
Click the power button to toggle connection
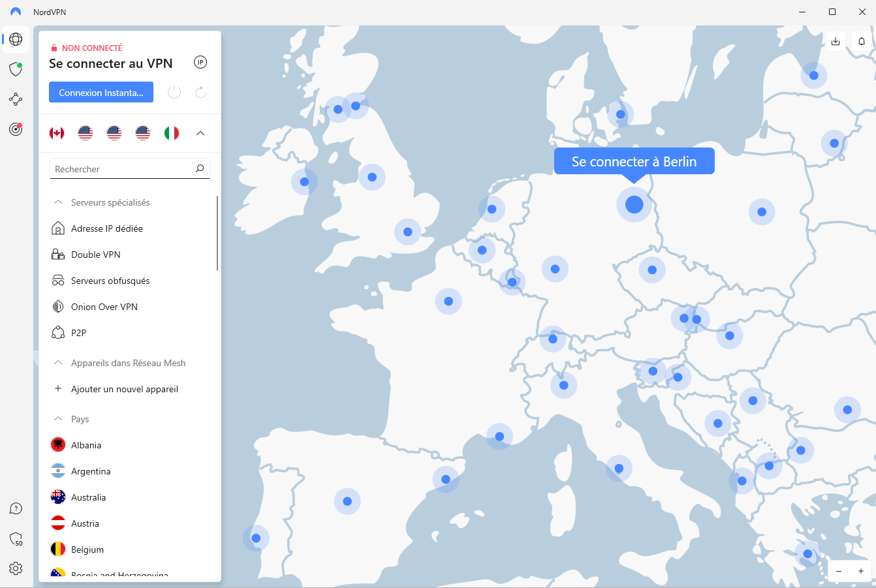(174, 92)
